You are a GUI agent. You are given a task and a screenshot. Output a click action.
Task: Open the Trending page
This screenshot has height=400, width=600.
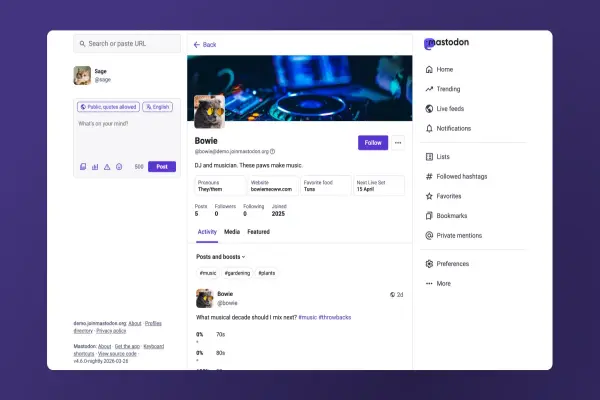pyautogui.click(x=443, y=89)
